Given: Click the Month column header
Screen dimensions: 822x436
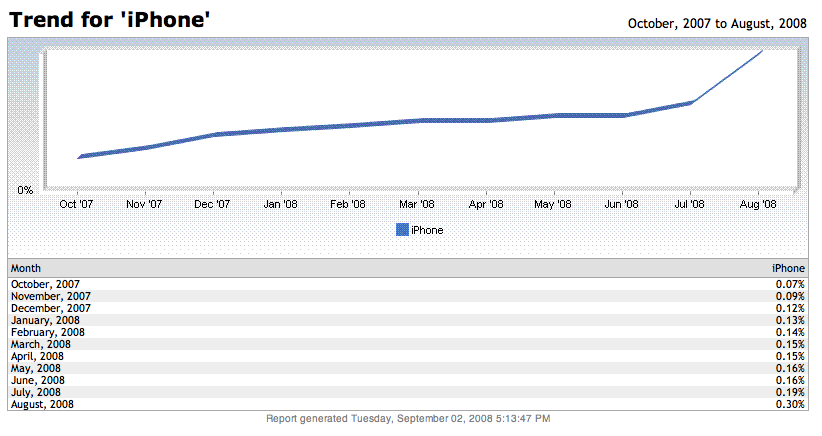Looking at the screenshot, I should (26, 268).
